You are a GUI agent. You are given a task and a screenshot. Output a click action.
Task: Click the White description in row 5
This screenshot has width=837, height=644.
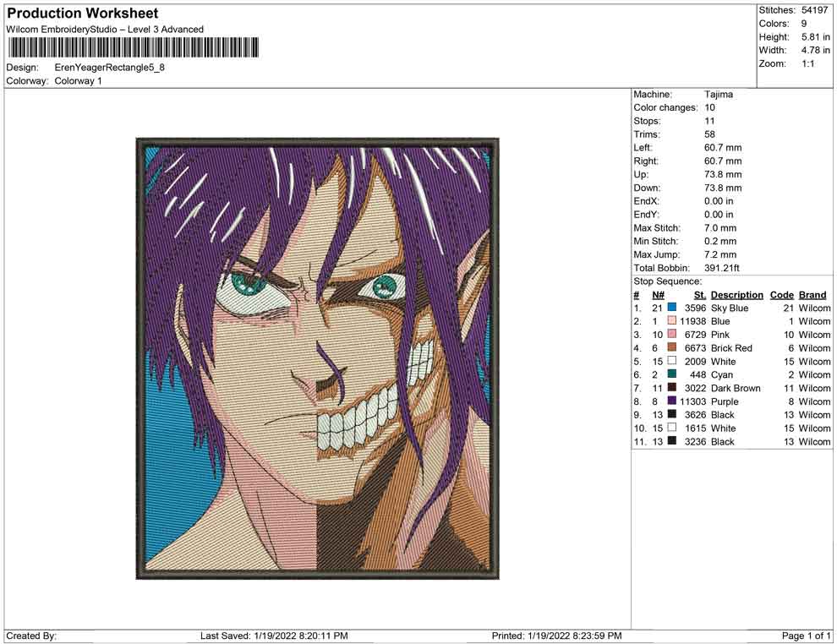723,361
